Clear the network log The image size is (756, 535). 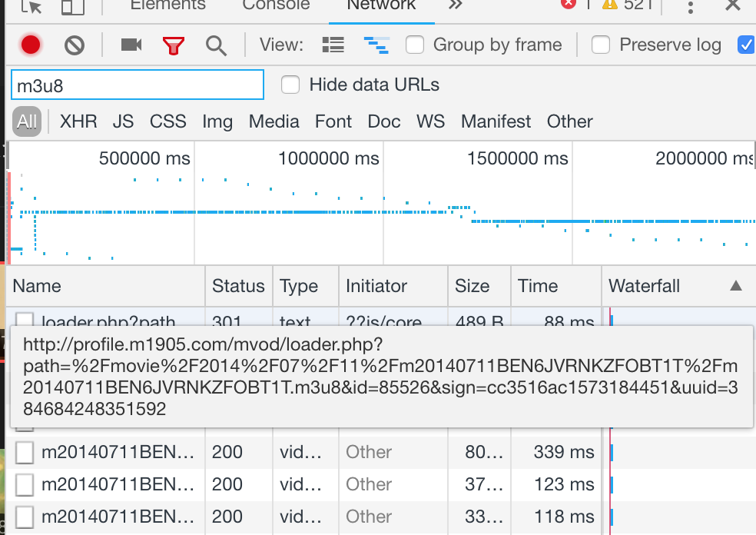click(x=75, y=45)
